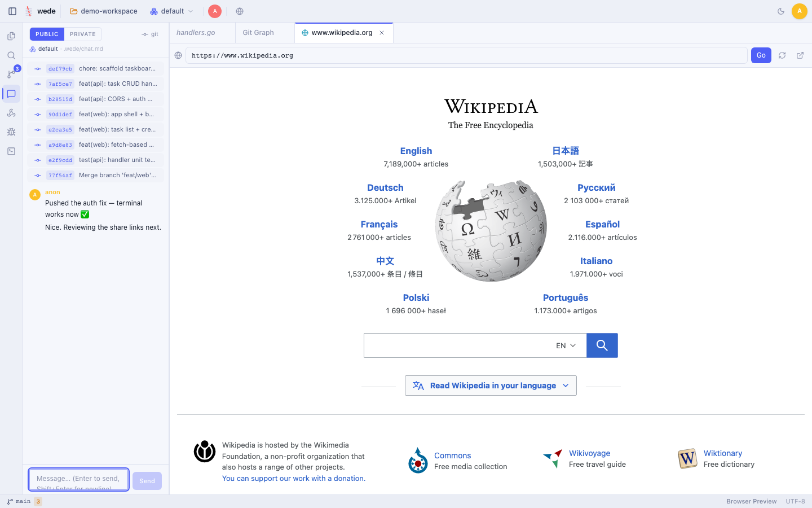
Task: Click the donation support link
Action: point(294,478)
